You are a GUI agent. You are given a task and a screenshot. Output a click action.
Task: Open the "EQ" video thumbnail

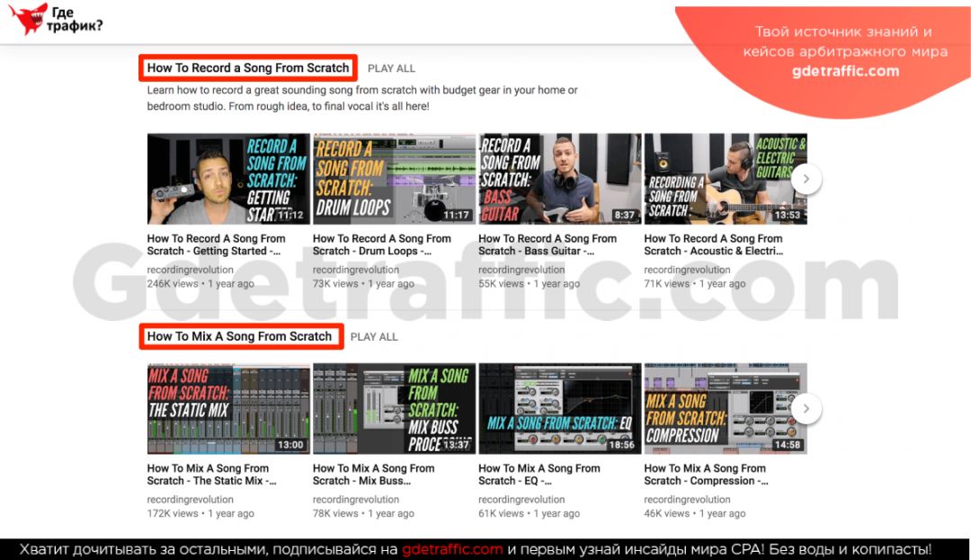pos(559,408)
